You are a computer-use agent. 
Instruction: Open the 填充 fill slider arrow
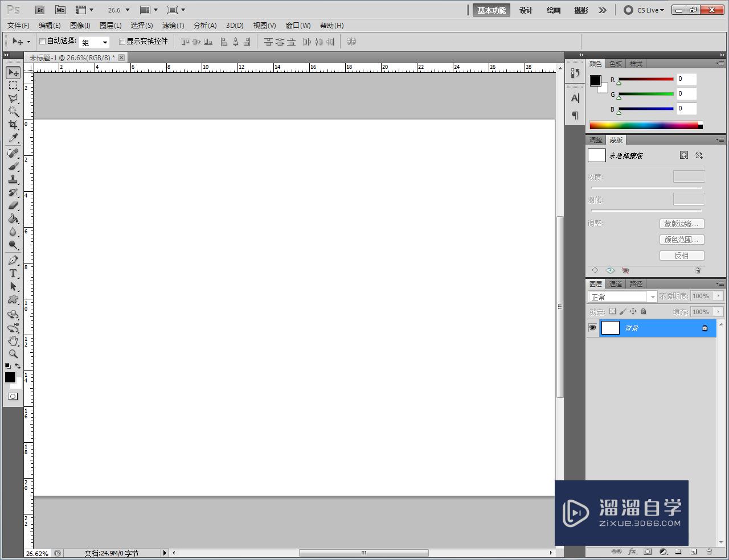(x=719, y=312)
